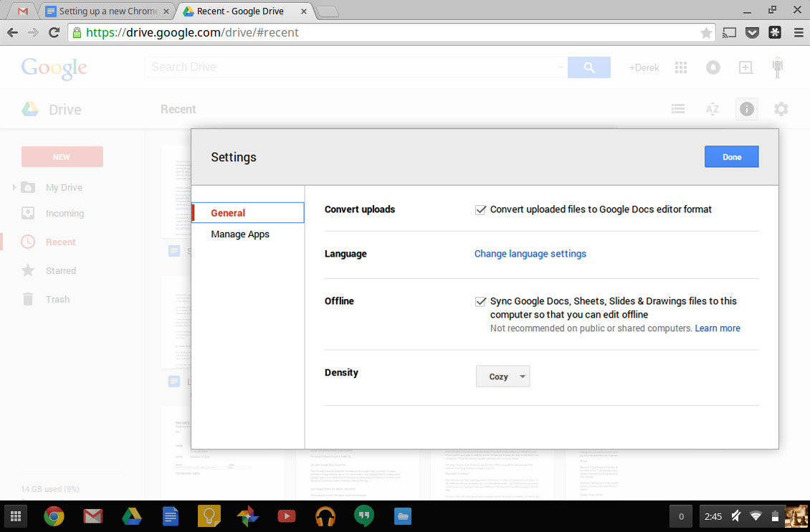This screenshot has width=810, height=532.
Task: Open the Cozy density dropdown
Action: pos(502,376)
